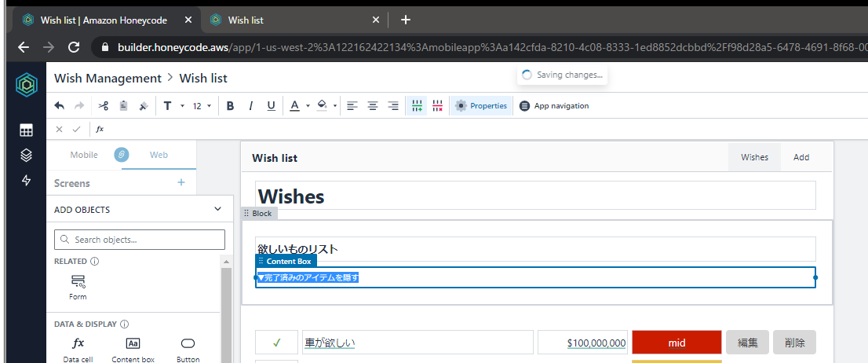Screen dimensions: 868x363
Task: Click in the formula bar input
Action: pos(487,129)
